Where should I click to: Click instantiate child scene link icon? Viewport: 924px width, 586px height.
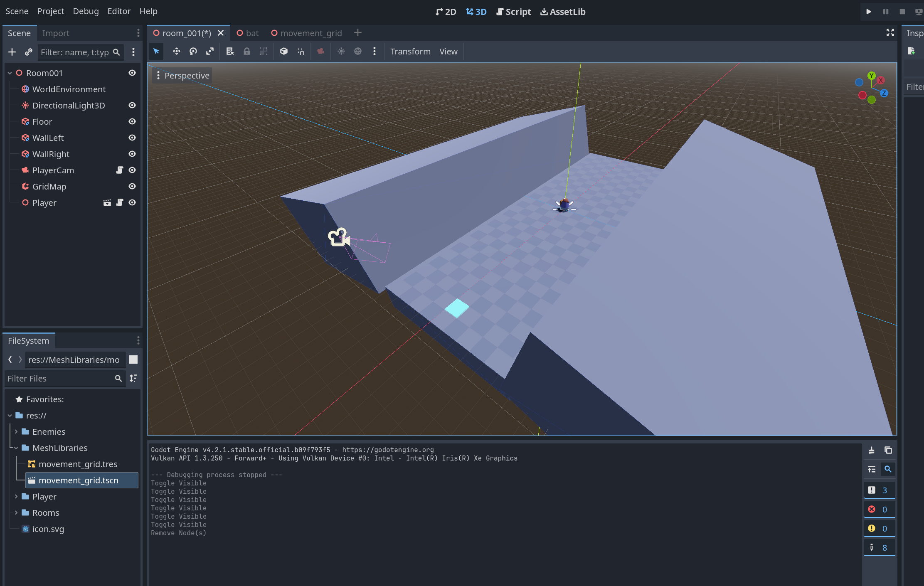point(28,52)
